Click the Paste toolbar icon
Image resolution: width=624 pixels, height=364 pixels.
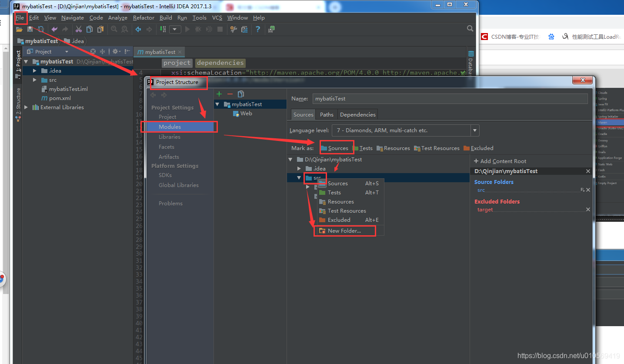100,29
